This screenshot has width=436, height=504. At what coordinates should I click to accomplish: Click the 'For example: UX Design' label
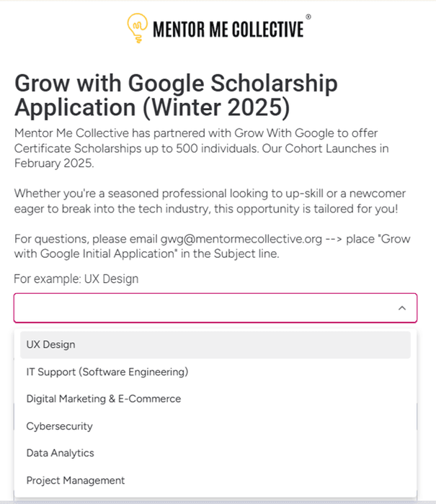point(76,279)
